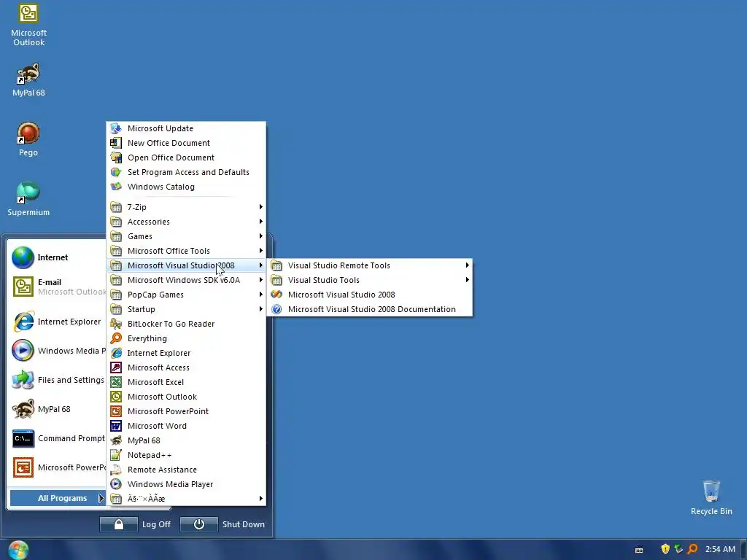
Task: Click the New Office Document icon
Action: point(116,143)
